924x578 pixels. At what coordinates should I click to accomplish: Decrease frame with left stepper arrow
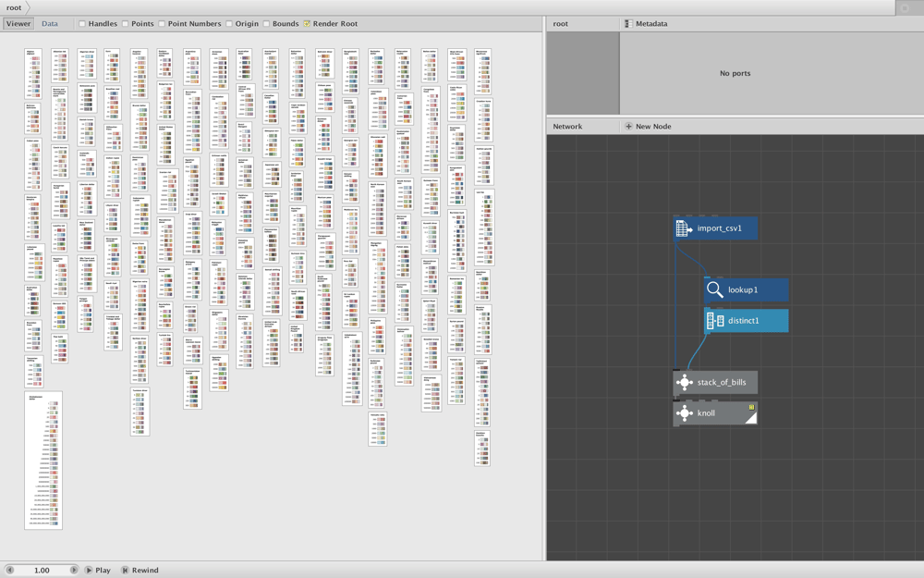pos(9,570)
